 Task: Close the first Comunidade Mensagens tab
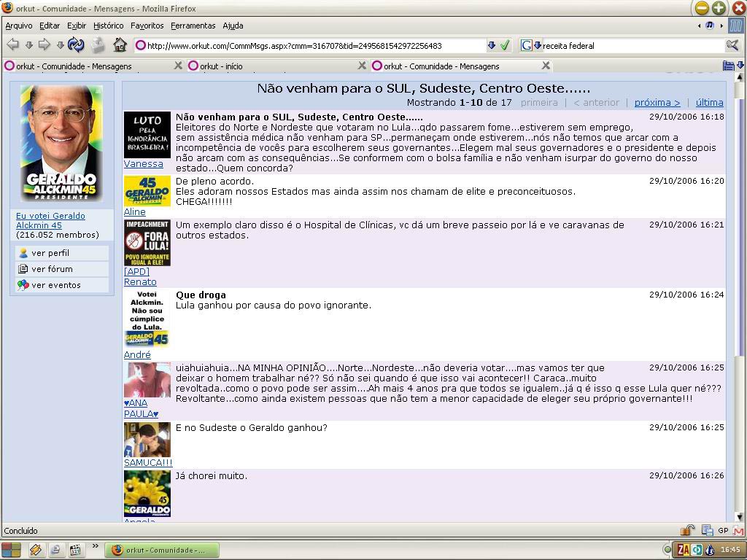(x=178, y=65)
